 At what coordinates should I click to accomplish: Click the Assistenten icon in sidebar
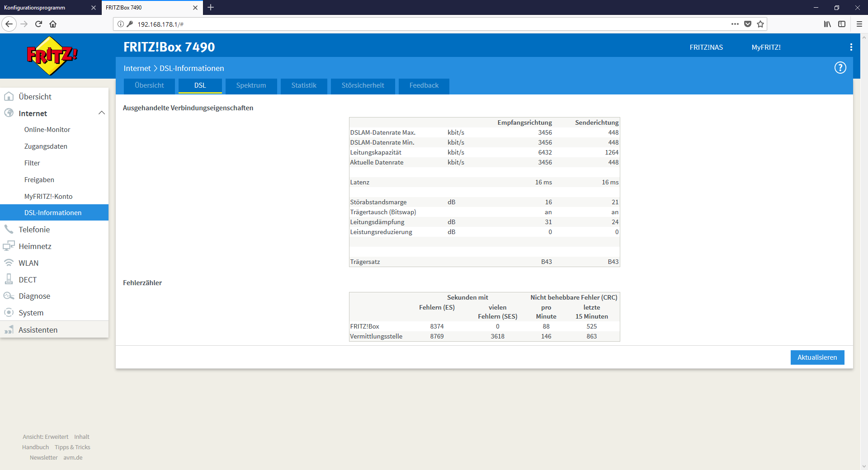(x=9, y=329)
